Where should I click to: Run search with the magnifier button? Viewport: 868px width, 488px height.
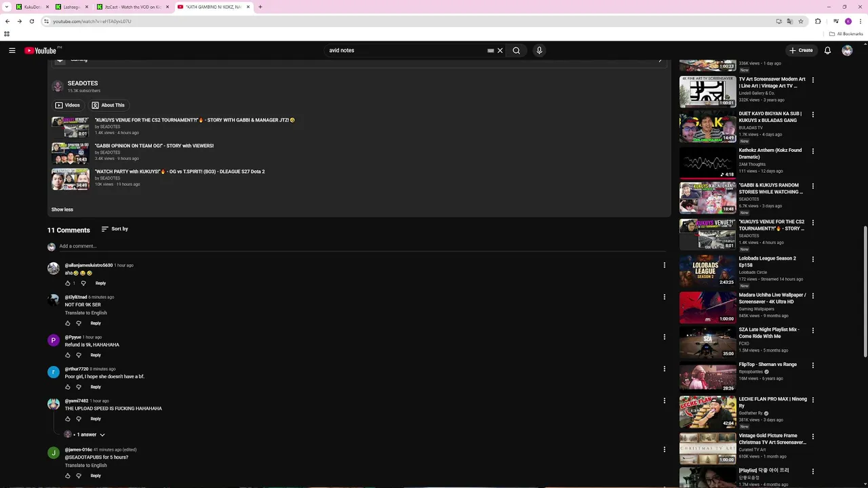coord(516,50)
